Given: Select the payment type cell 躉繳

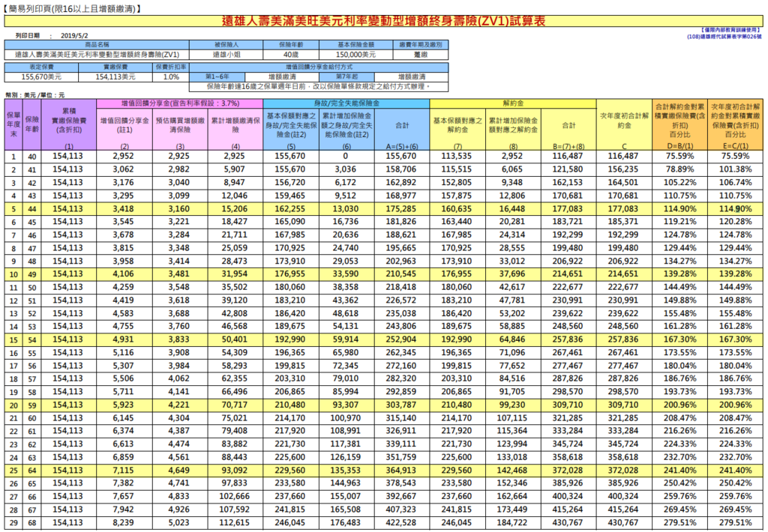Looking at the screenshot, I should [421, 55].
